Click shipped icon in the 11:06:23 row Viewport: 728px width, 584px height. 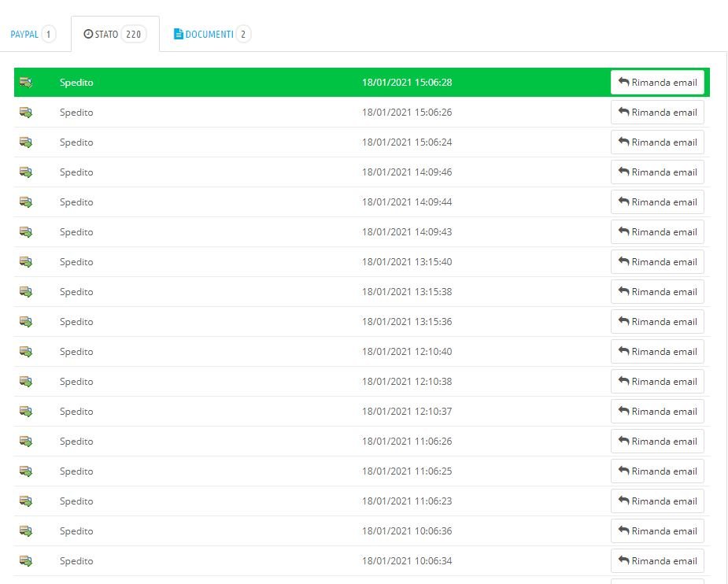[x=26, y=501]
